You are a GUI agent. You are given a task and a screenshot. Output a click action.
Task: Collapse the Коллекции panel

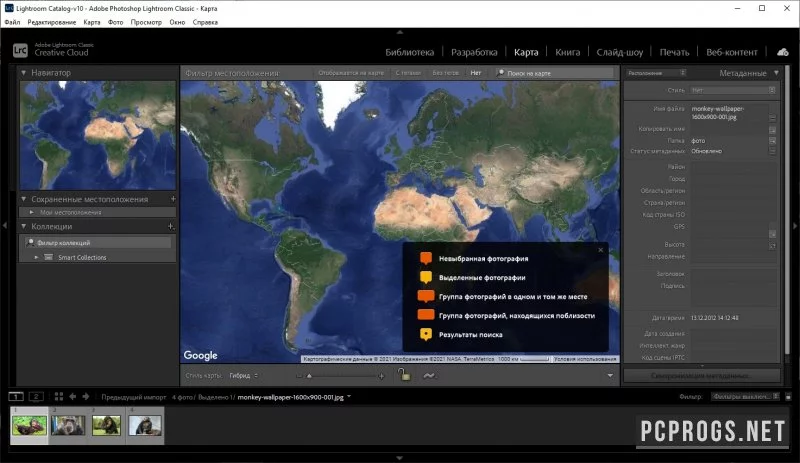(x=23, y=226)
